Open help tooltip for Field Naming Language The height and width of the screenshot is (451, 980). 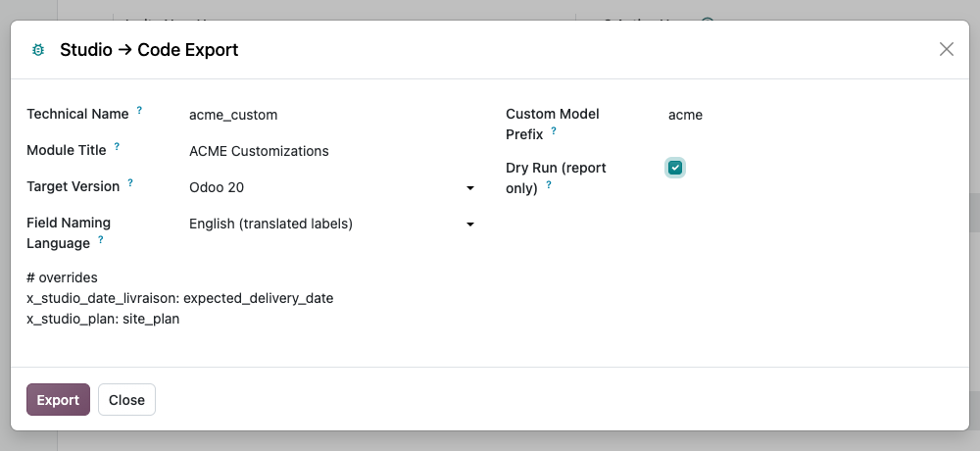101,239
